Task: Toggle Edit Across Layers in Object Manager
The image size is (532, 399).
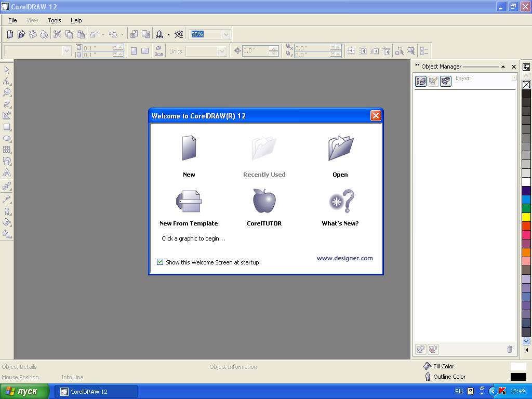Action: coord(433,81)
